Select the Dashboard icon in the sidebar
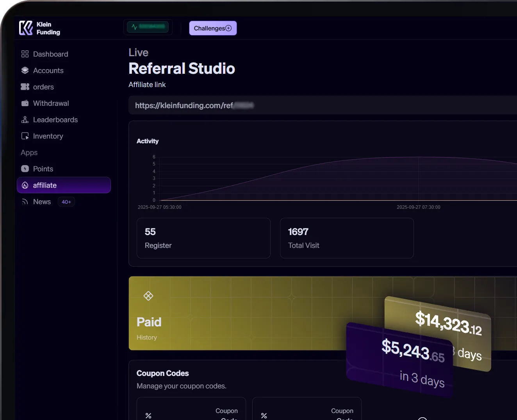Viewport: 517px width, 420px height. pyautogui.click(x=25, y=54)
